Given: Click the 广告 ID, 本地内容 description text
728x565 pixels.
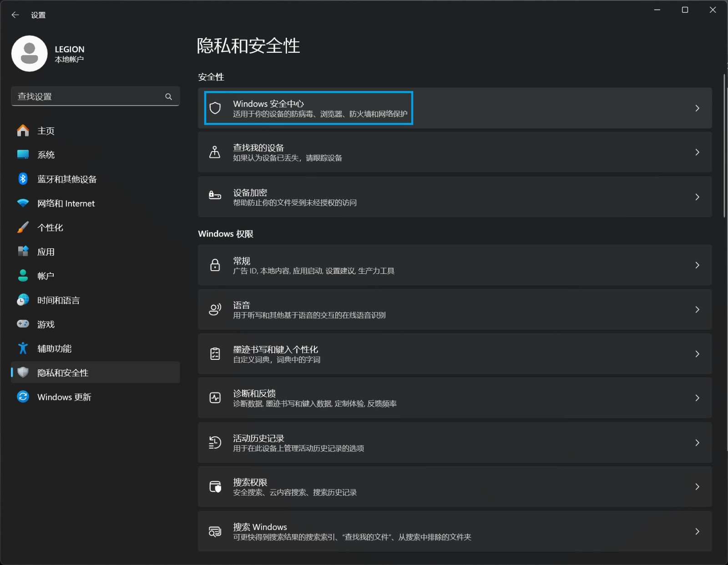Looking at the screenshot, I should (313, 271).
